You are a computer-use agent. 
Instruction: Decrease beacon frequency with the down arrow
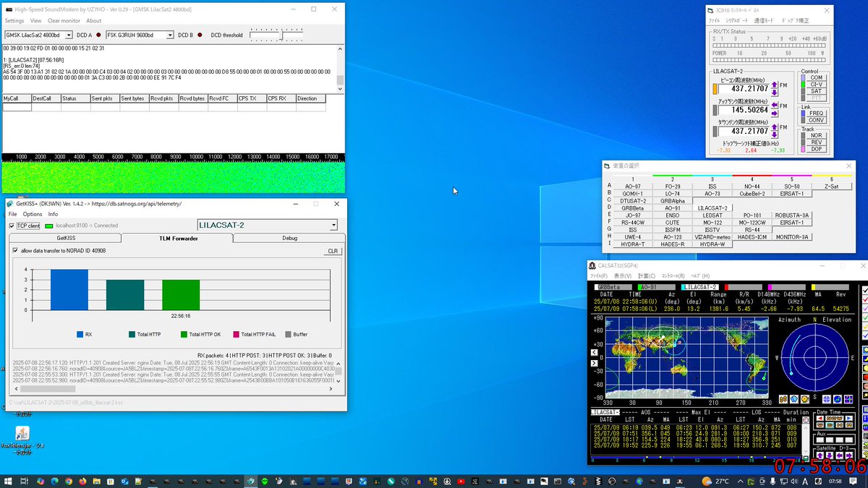[x=775, y=93]
